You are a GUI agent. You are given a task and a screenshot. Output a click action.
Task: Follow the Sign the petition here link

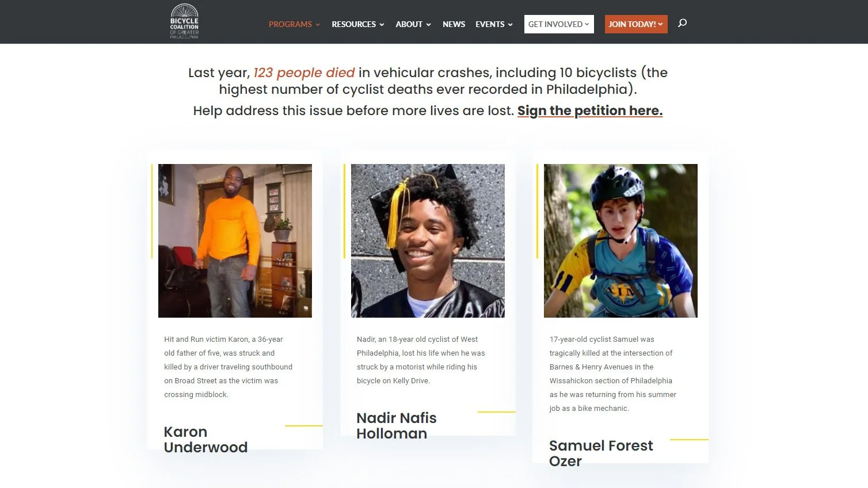click(x=590, y=110)
